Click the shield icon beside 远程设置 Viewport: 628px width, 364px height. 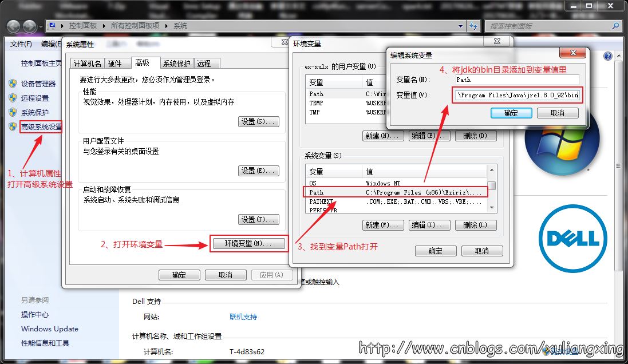pos(13,98)
